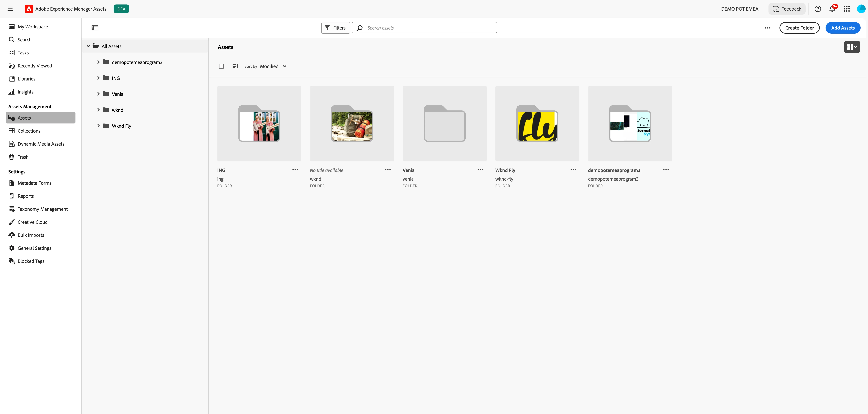Screen dimensions: 868x414
Task: Click the Feedback button
Action: [x=787, y=9]
